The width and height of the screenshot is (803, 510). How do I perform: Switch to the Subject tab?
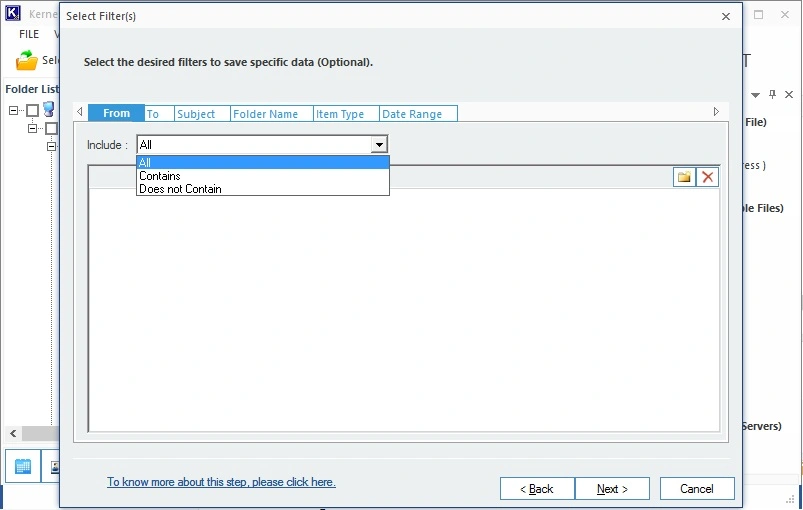click(x=196, y=114)
